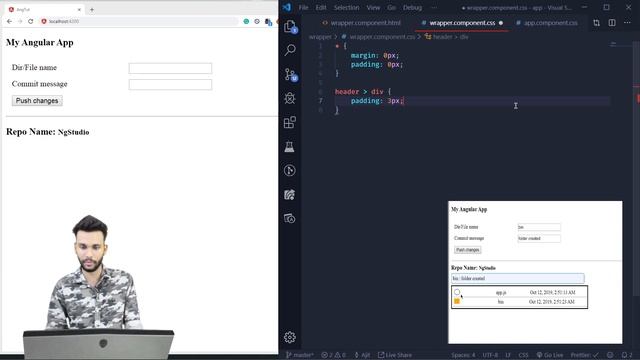Click Live Share in the status bar
Screen dimensions: 640x360
pos(395,355)
